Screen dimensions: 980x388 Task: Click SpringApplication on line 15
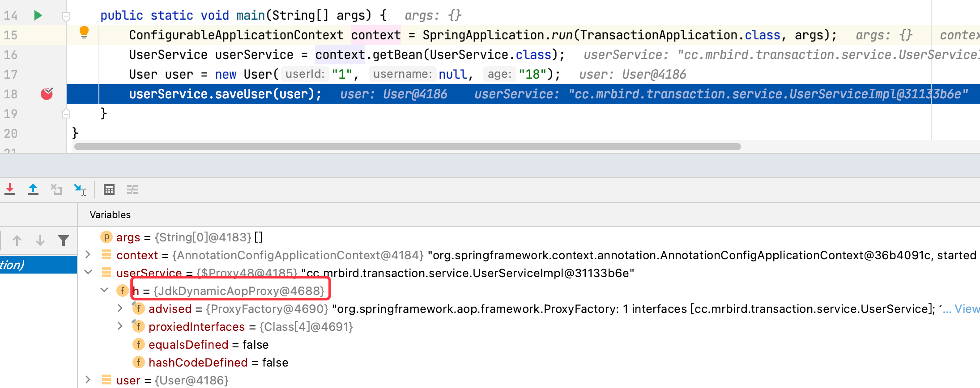click(483, 35)
